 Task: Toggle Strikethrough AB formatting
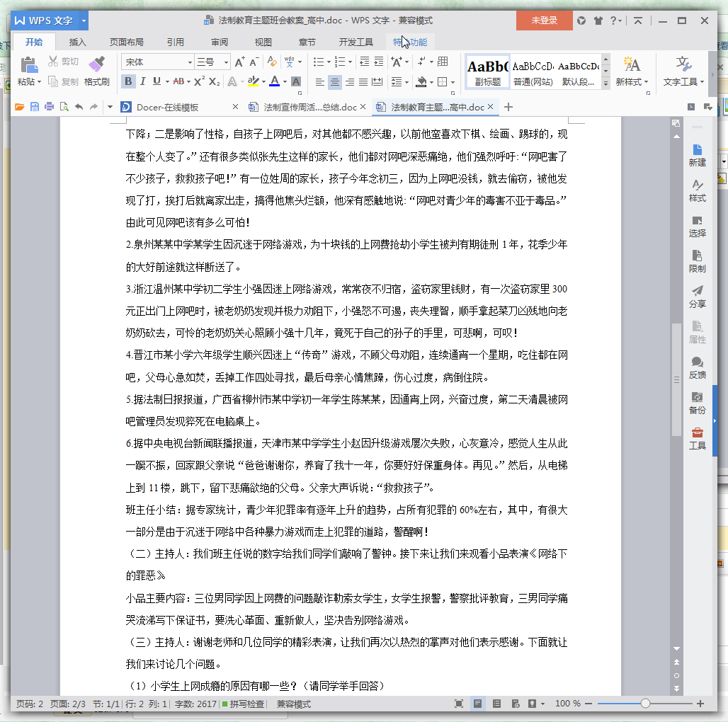[178, 81]
